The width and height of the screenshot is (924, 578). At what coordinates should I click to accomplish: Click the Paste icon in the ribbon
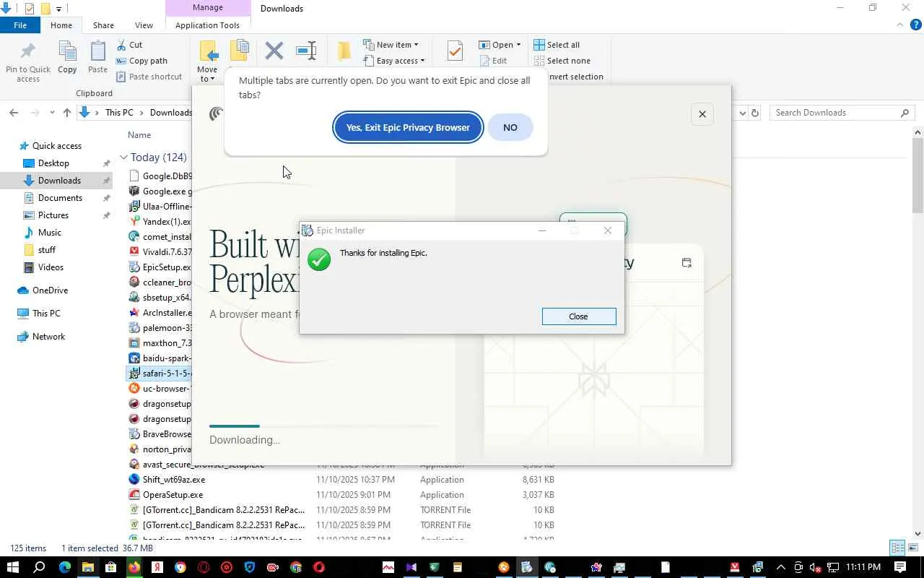(97, 57)
